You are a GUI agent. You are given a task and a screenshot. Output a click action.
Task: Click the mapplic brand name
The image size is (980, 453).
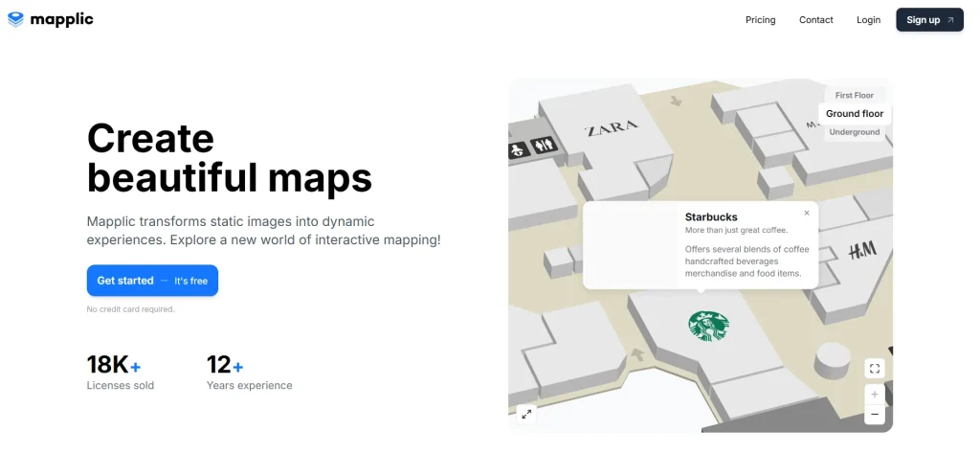(61, 19)
